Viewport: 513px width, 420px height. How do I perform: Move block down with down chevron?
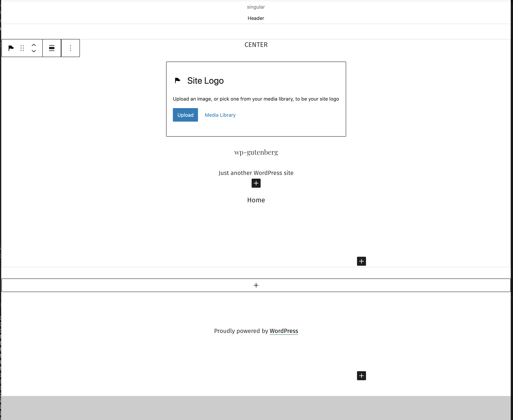34,51
